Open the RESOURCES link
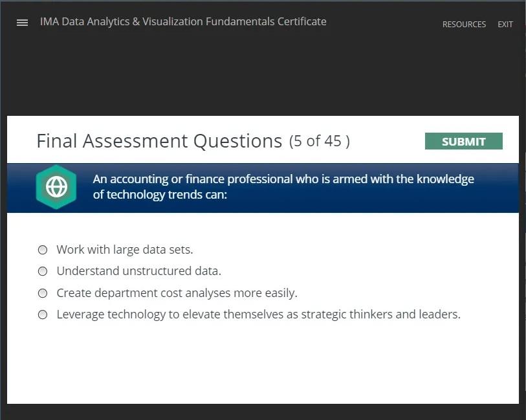 click(463, 24)
